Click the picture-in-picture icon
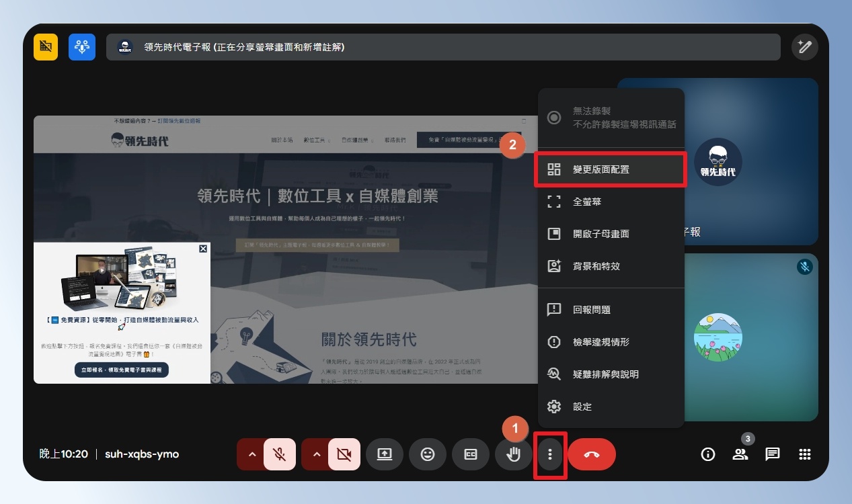 [x=554, y=234]
